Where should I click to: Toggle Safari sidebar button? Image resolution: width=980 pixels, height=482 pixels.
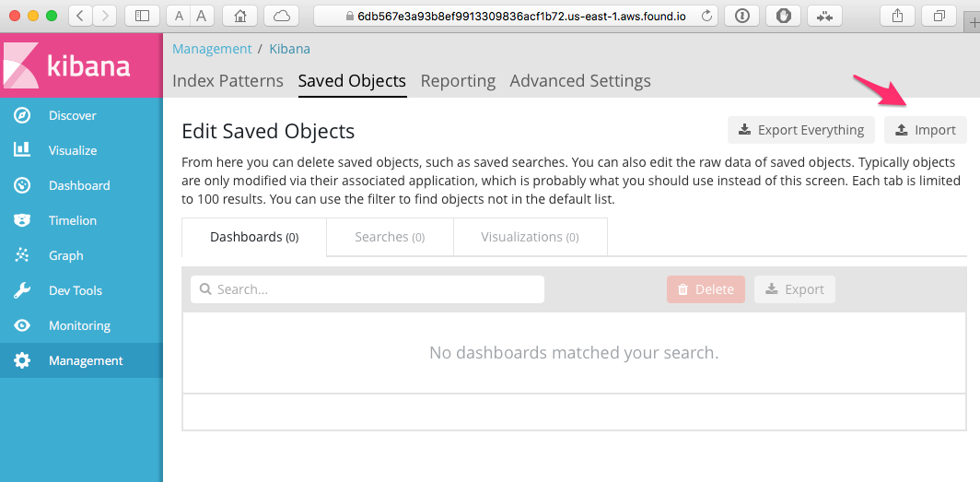tap(143, 17)
